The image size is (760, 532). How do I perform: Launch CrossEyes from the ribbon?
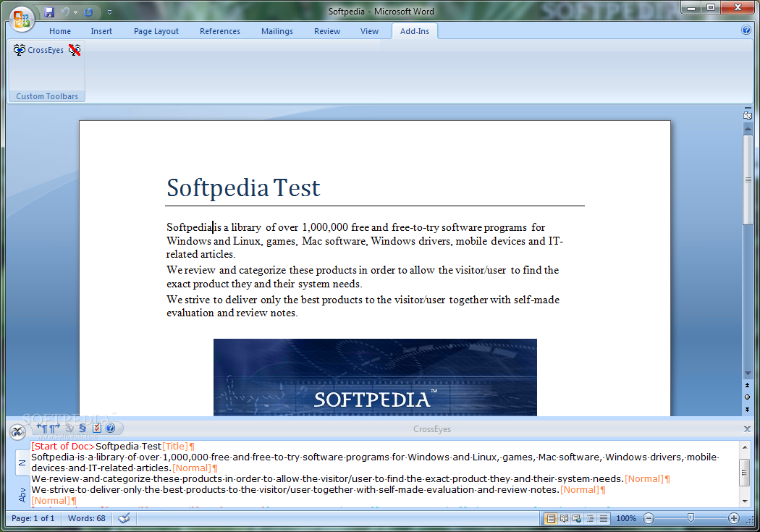click(39, 50)
